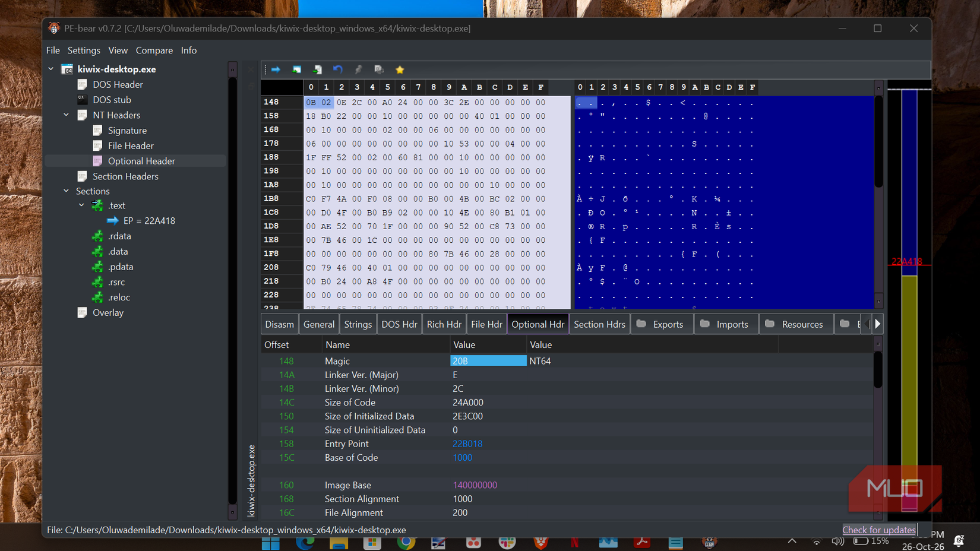Open the File menu
The width and height of the screenshot is (980, 551).
pyautogui.click(x=53, y=50)
